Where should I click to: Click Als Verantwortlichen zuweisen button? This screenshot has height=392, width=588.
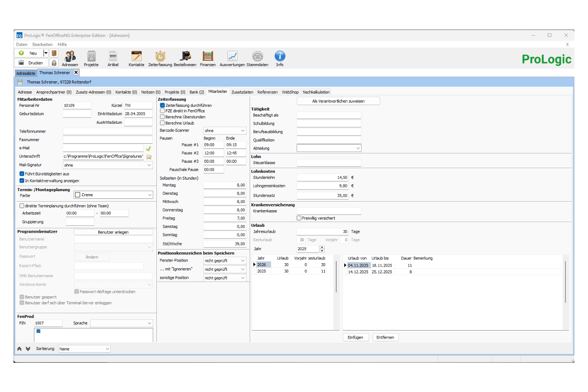point(338,101)
